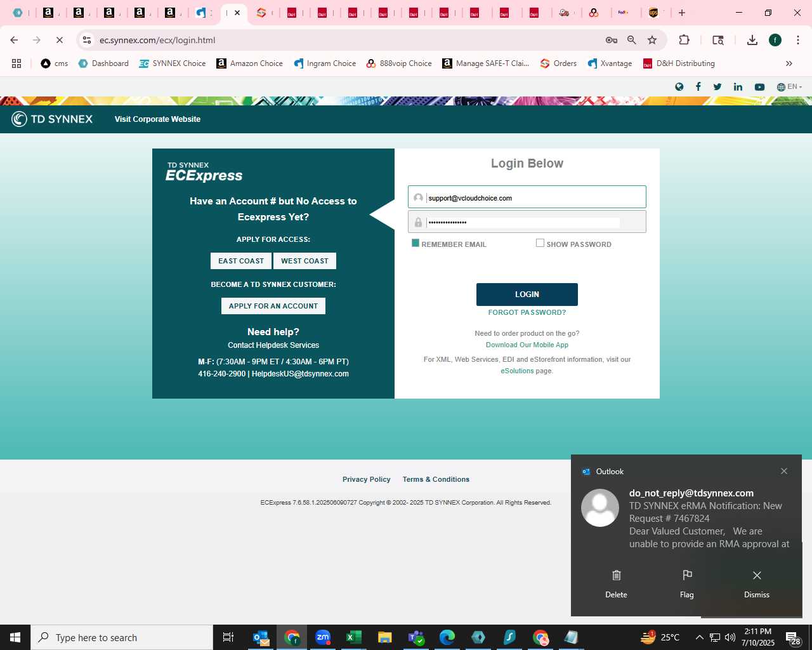This screenshot has width=812, height=650.
Task: Click the globe website icon in header
Action: (x=679, y=87)
